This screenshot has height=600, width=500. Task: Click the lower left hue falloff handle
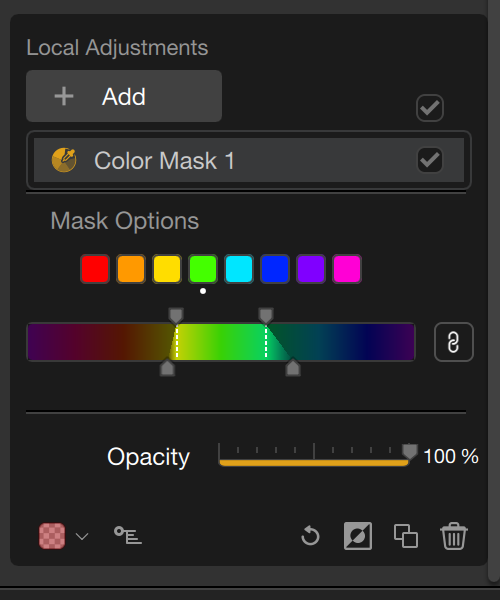click(167, 368)
